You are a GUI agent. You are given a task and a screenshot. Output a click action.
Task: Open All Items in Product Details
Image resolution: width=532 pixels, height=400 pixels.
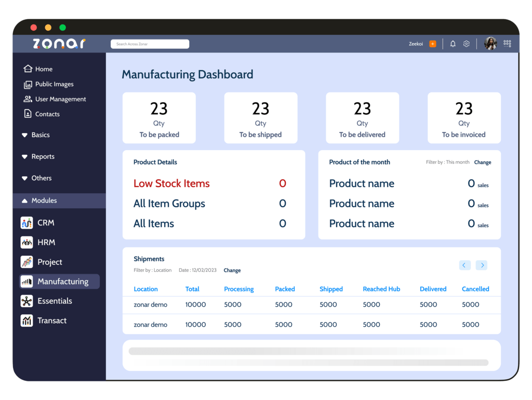click(x=154, y=223)
